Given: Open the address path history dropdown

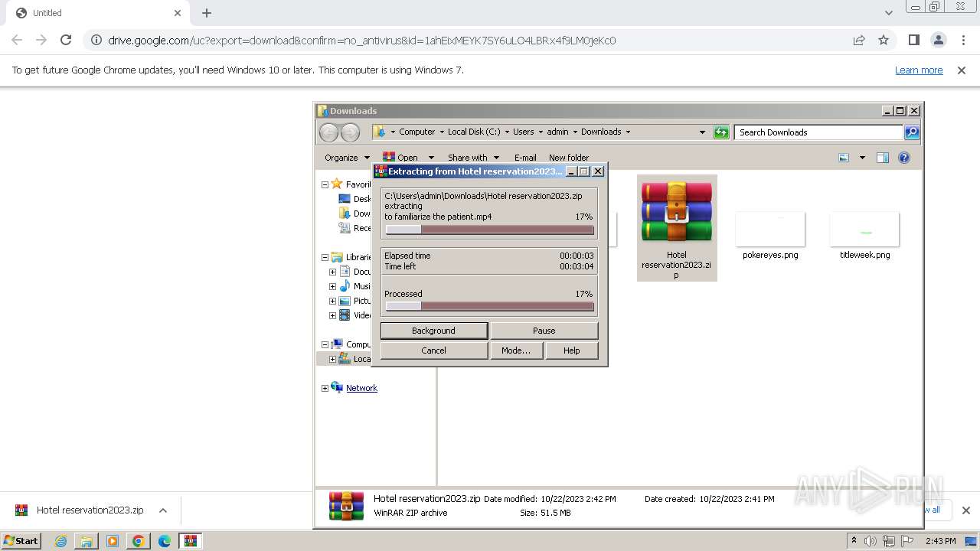Looking at the screenshot, I should 702,132.
